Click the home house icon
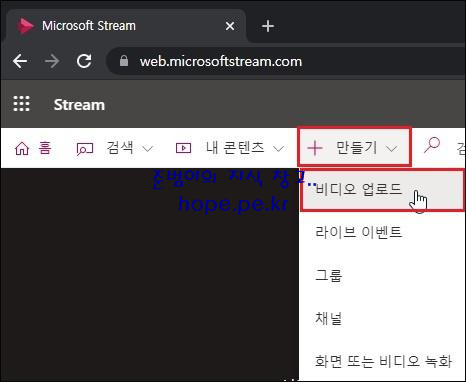Viewport: 466px width, 382px height. [x=22, y=148]
